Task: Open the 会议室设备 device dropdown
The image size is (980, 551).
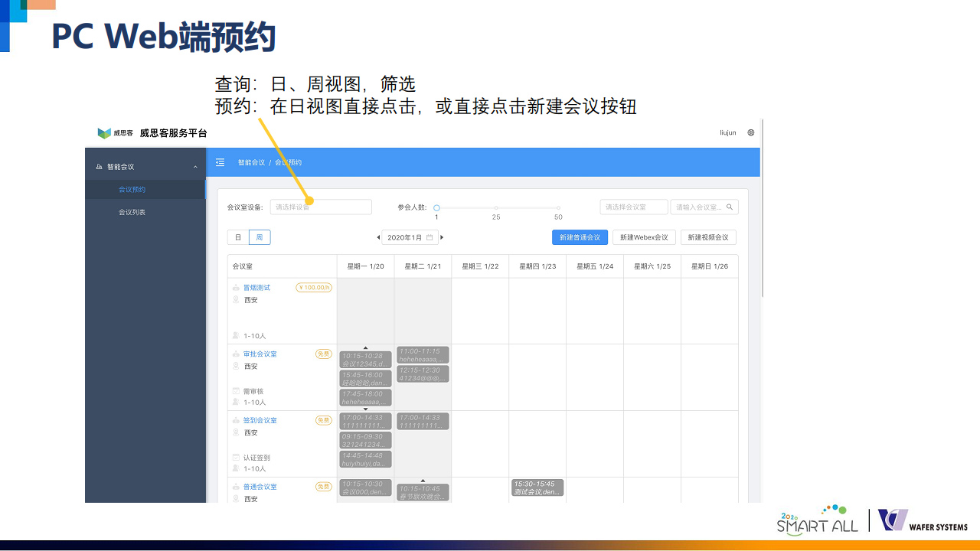Action: pyautogui.click(x=321, y=207)
